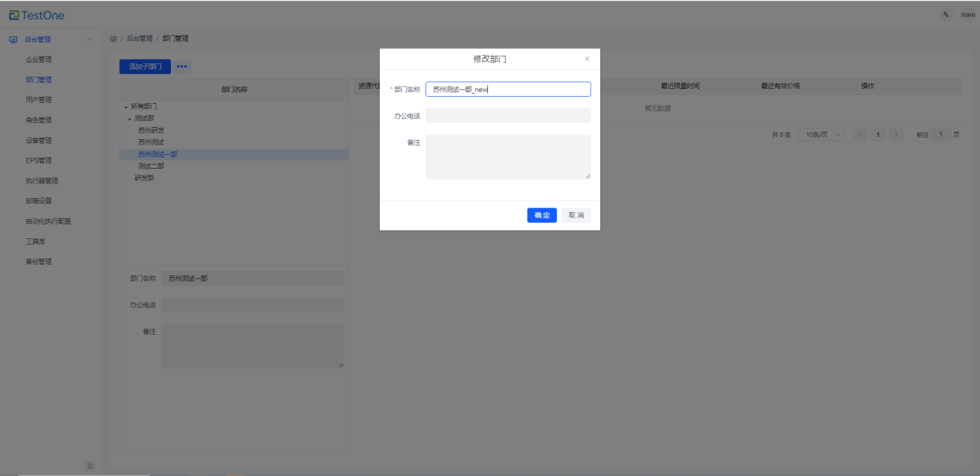Select 苏州研发 in the department tree

pyautogui.click(x=151, y=130)
